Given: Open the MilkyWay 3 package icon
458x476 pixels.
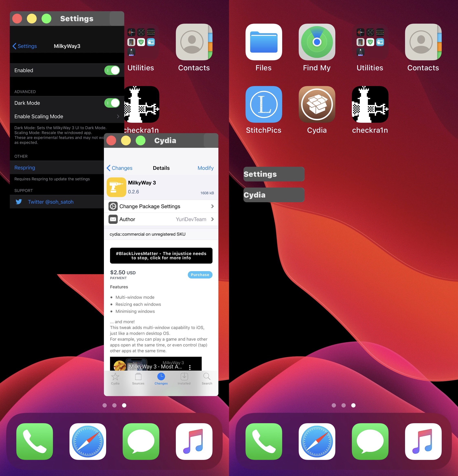Looking at the screenshot, I should coord(116,187).
